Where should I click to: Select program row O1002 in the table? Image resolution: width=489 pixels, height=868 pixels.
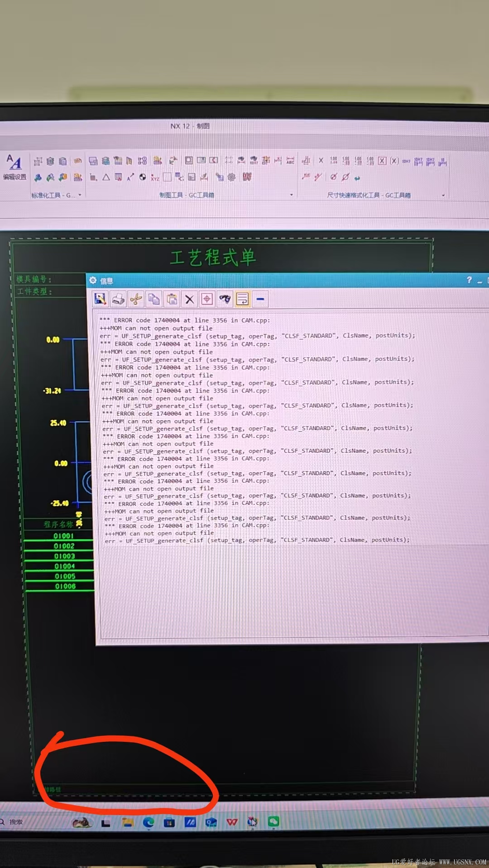(x=59, y=546)
